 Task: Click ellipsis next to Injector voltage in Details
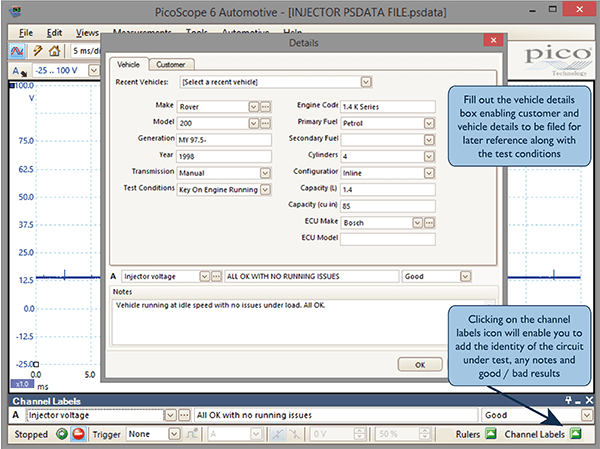(216, 276)
